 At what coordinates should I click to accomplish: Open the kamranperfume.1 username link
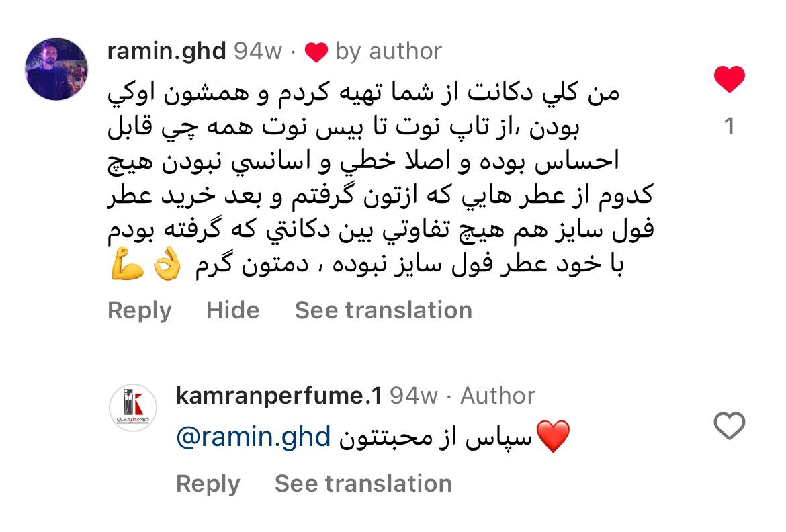pyautogui.click(x=279, y=396)
